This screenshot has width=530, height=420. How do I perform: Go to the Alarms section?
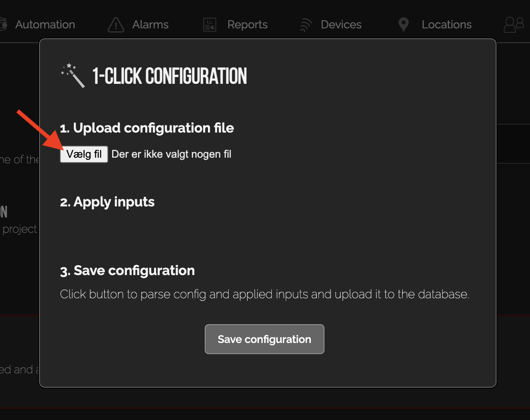pyautogui.click(x=150, y=24)
